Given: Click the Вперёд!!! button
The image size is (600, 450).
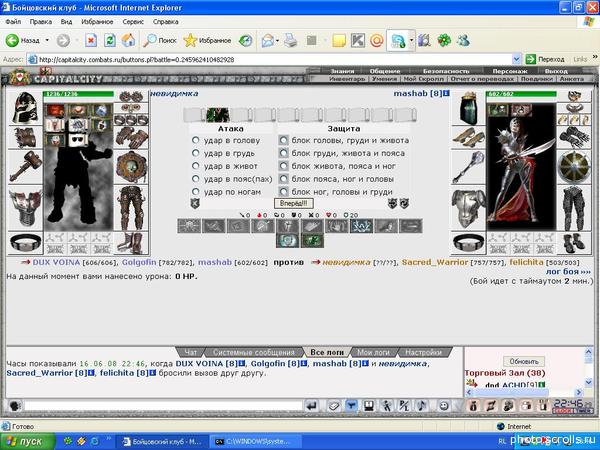Looking at the screenshot, I should click(x=293, y=203).
